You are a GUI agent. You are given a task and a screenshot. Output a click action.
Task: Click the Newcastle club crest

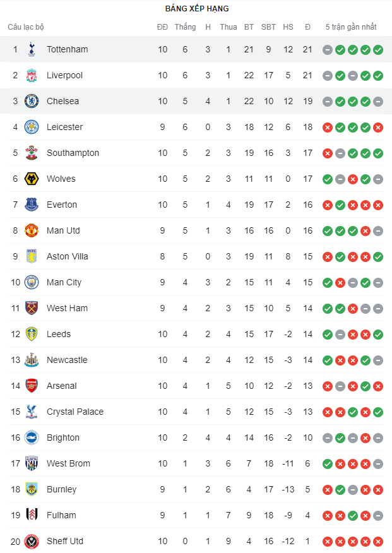32,360
